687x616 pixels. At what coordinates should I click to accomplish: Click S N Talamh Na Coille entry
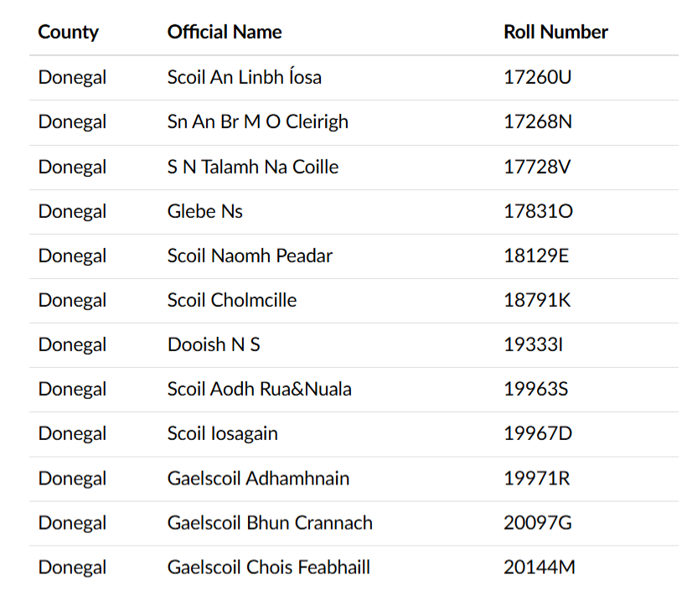(x=253, y=167)
